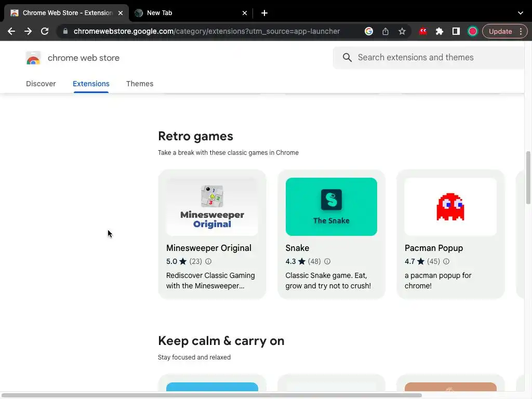
Task: Click the Chrome Web Store logo
Action: click(x=33, y=58)
